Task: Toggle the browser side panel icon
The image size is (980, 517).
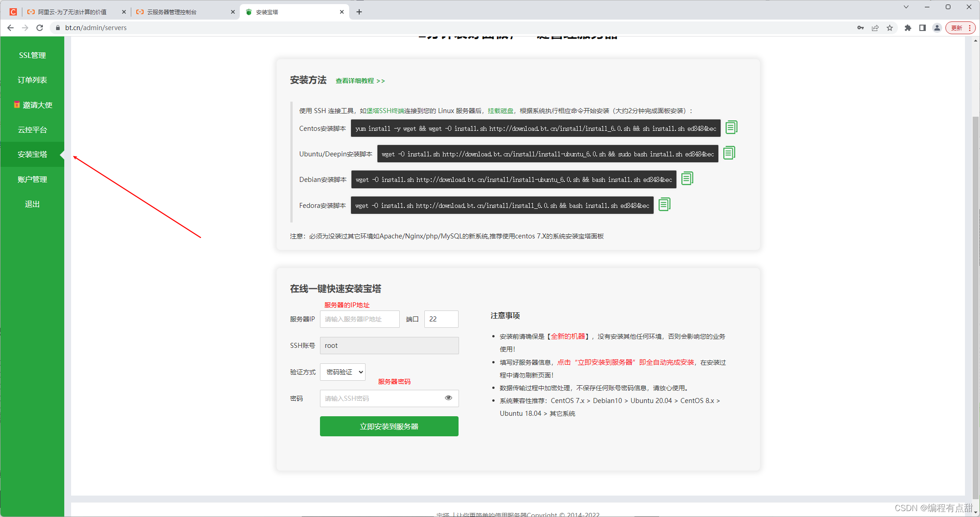Action: point(923,28)
